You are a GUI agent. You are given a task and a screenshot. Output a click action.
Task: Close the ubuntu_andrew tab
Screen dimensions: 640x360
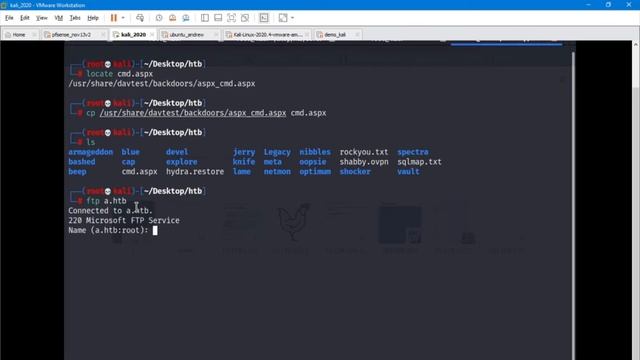pos(216,35)
